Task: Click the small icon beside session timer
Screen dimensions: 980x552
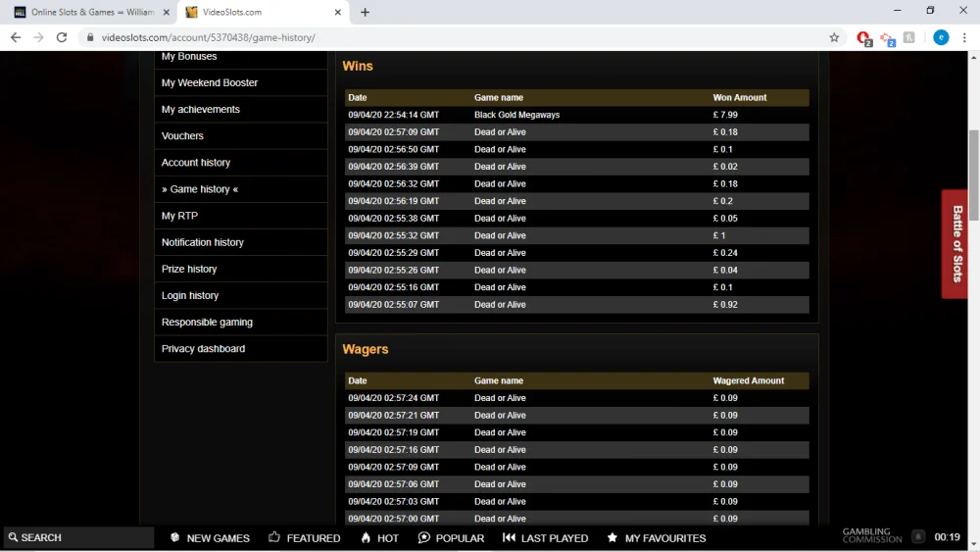Action: [918, 536]
